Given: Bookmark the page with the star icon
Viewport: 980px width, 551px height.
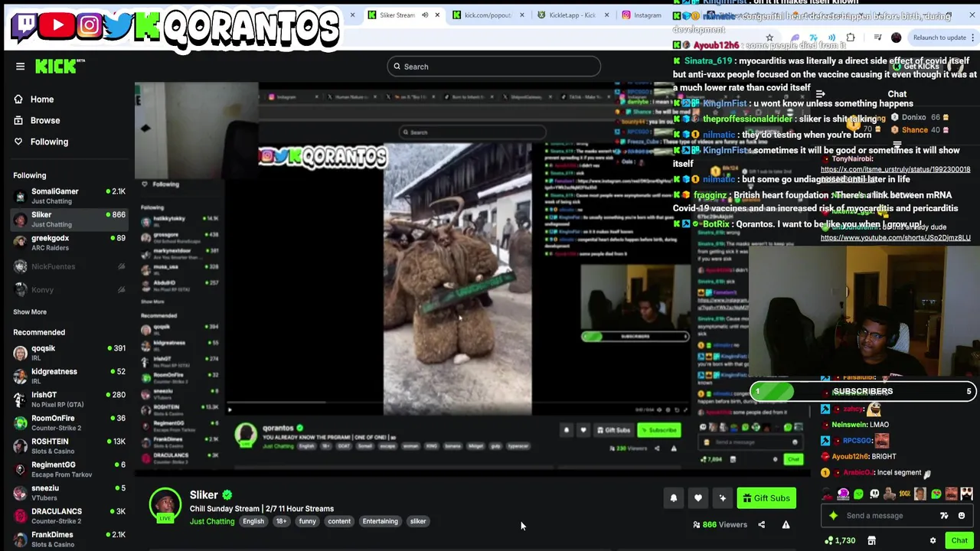Looking at the screenshot, I should (x=769, y=37).
